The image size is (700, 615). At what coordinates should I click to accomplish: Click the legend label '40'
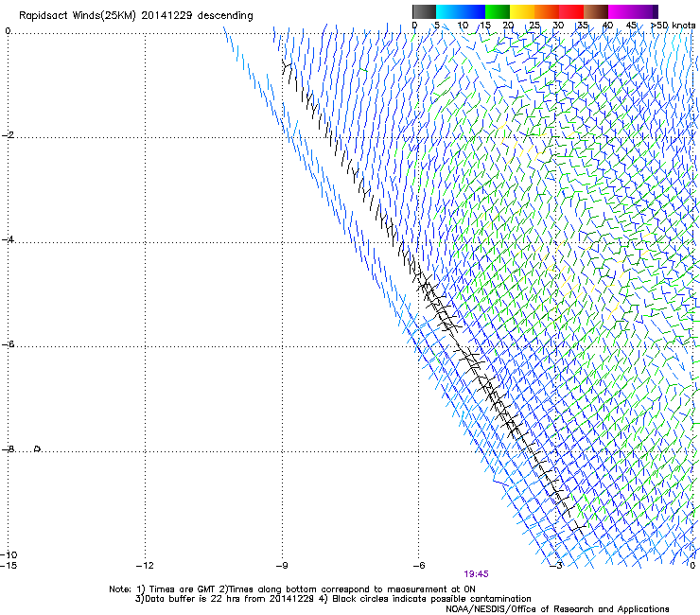pos(607,25)
